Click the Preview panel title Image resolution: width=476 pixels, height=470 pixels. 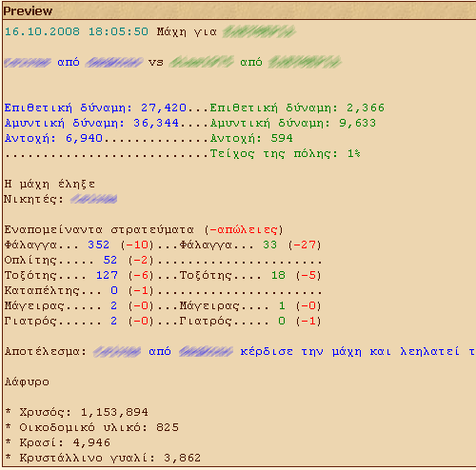coord(28,11)
